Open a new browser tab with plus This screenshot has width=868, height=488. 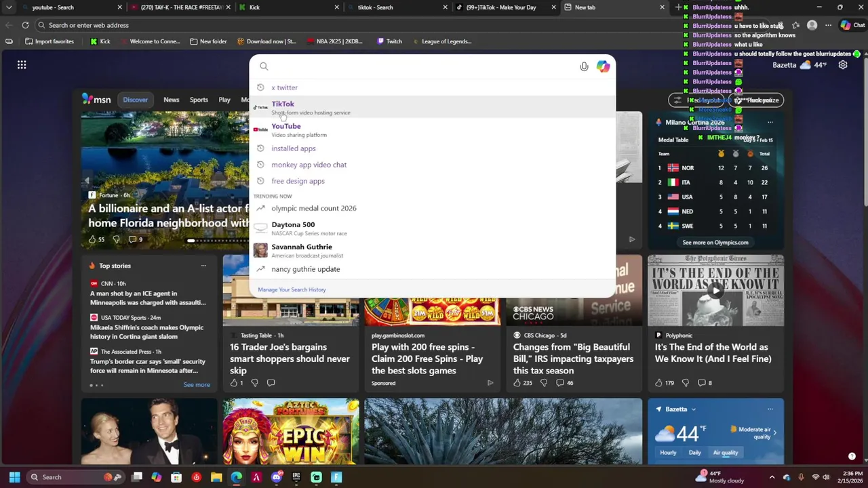click(x=678, y=7)
